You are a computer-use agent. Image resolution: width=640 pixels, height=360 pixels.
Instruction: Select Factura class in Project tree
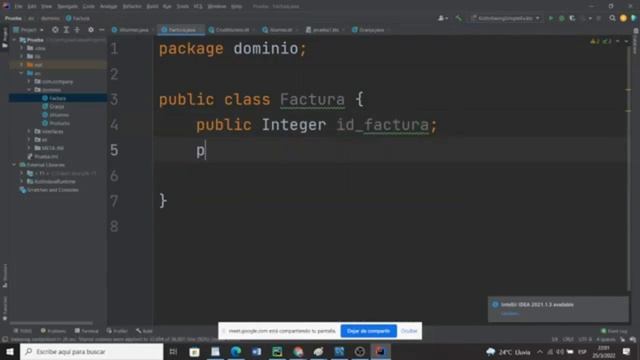(x=58, y=98)
